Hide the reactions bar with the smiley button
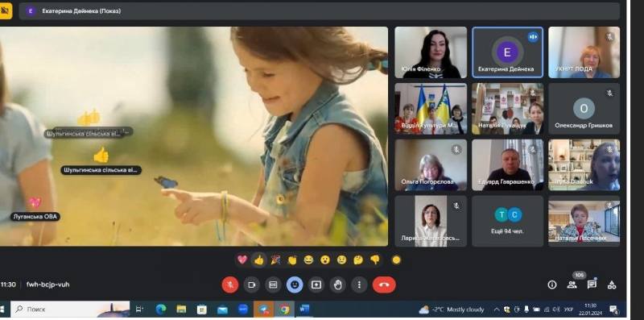The image size is (644, 320). pyautogui.click(x=295, y=285)
